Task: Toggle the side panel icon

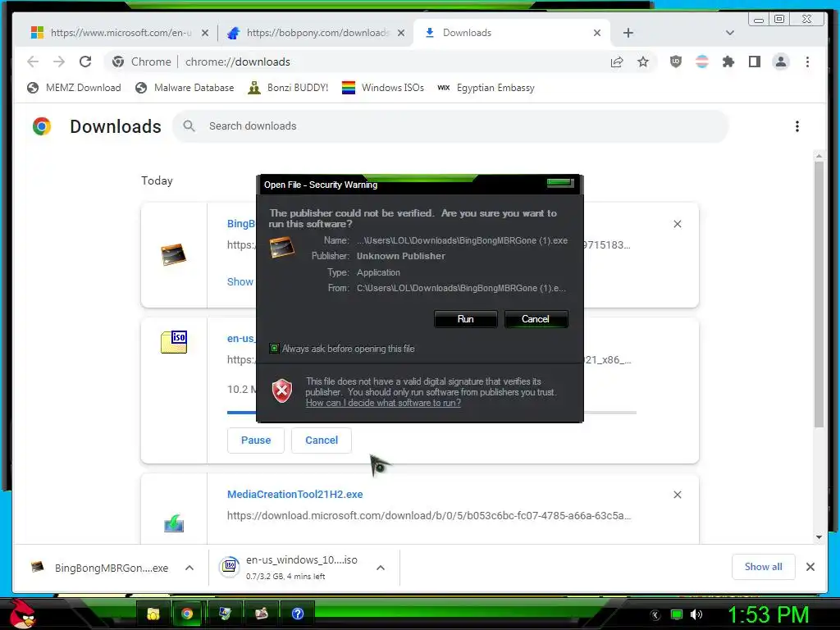Action: pyautogui.click(x=755, y=62)
